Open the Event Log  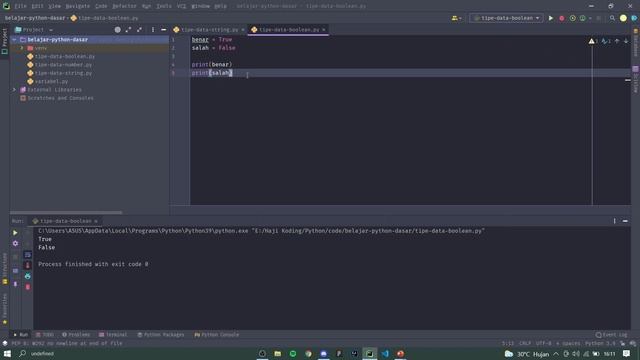click(611, 335)
